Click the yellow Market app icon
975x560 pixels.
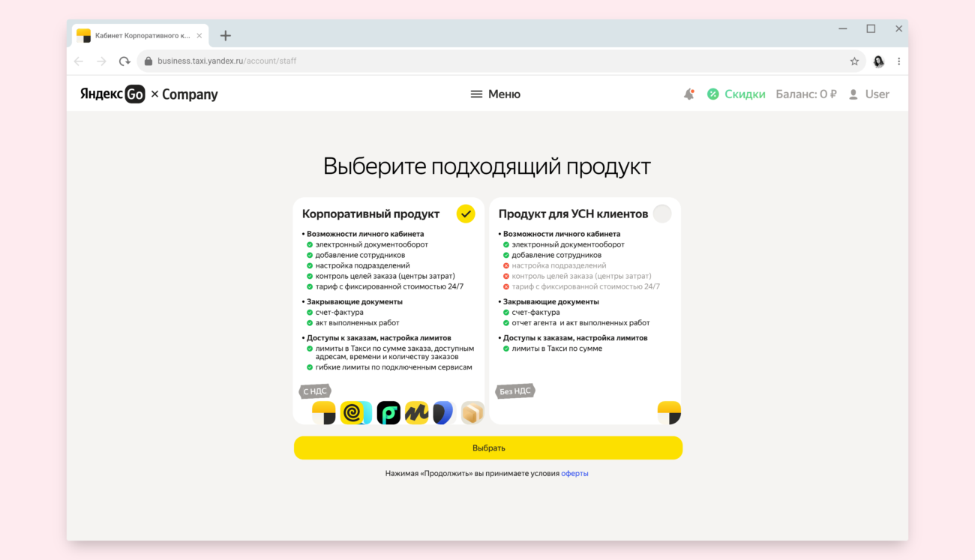pos(417,412)
